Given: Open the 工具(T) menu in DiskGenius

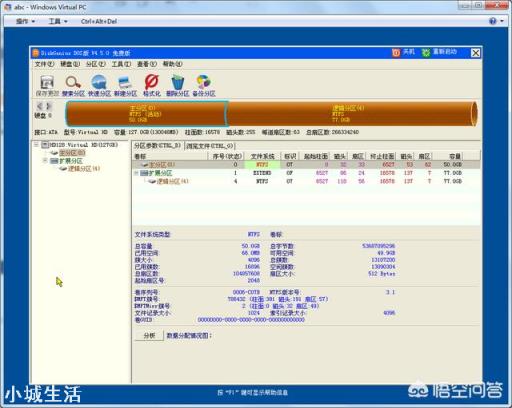Looking at the screenshot, I should click(121, 64).
